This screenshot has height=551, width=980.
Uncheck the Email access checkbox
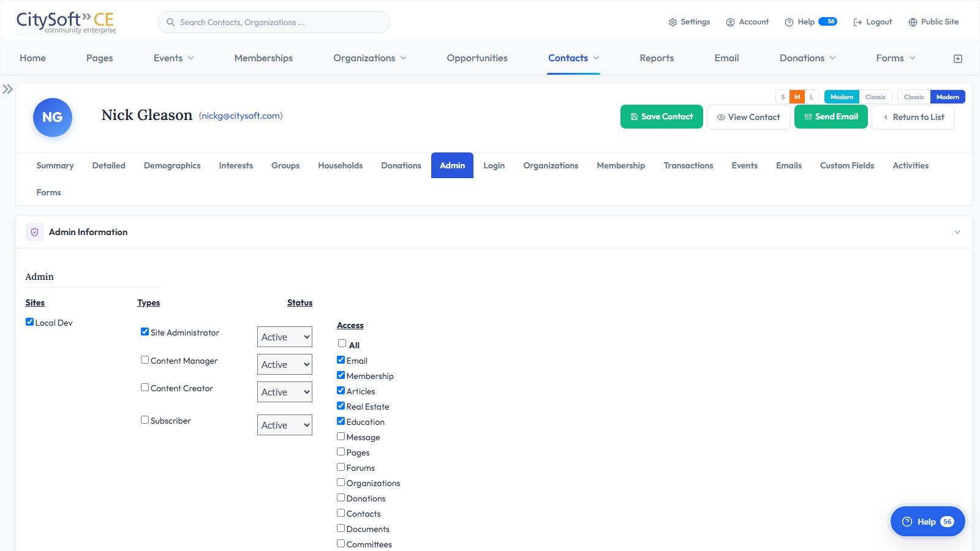[x=341, y=360]
